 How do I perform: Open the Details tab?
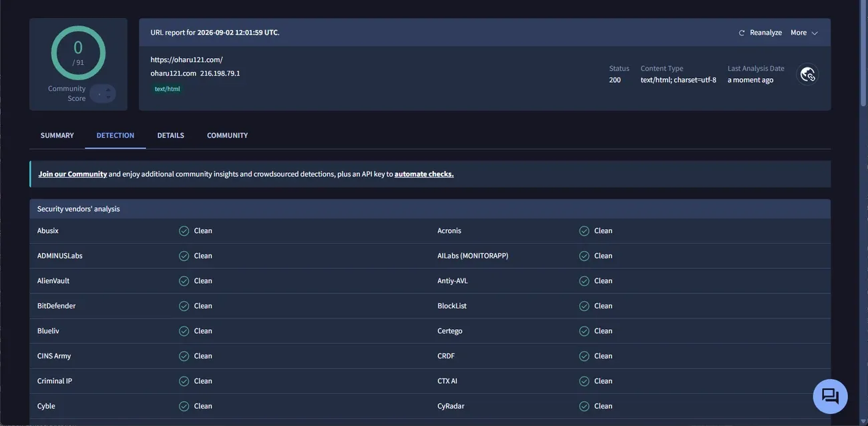171,136
